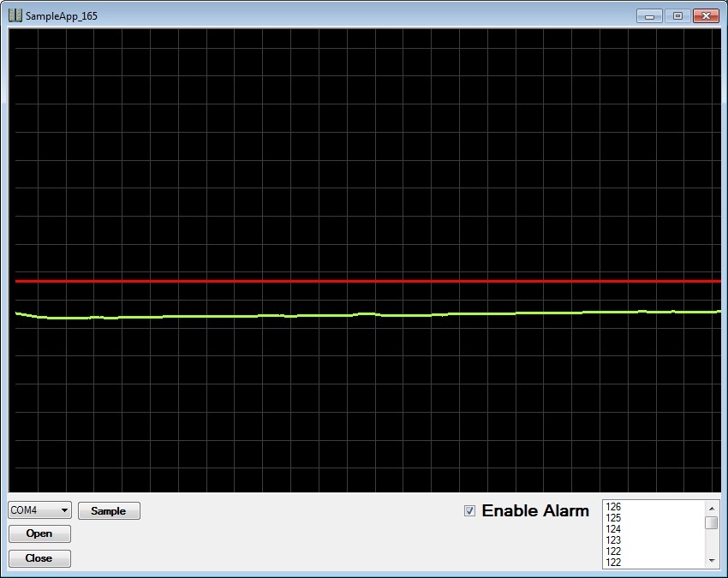728x578 pixels.
Task: Click the Open port button
Action: tap(39, 533)
